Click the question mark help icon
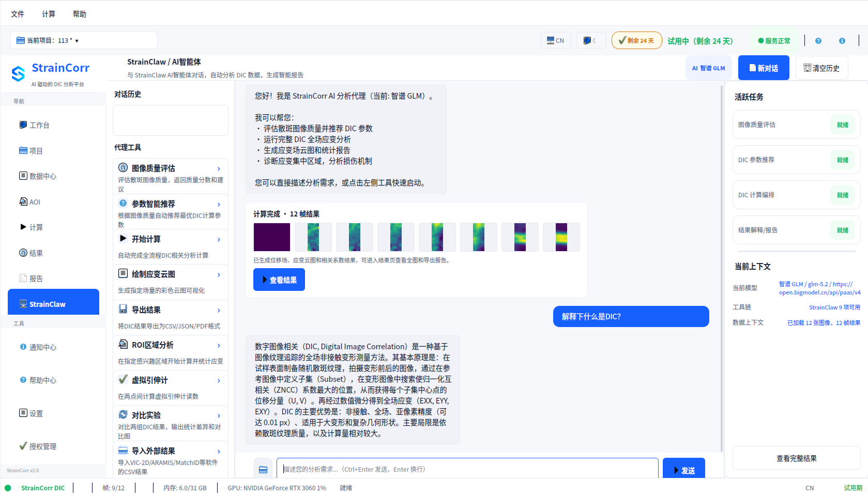 [818, 41]
